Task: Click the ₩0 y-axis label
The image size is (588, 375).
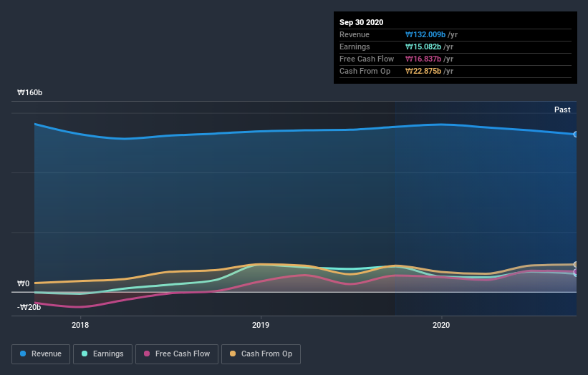Action: click(x=23, y=283)
